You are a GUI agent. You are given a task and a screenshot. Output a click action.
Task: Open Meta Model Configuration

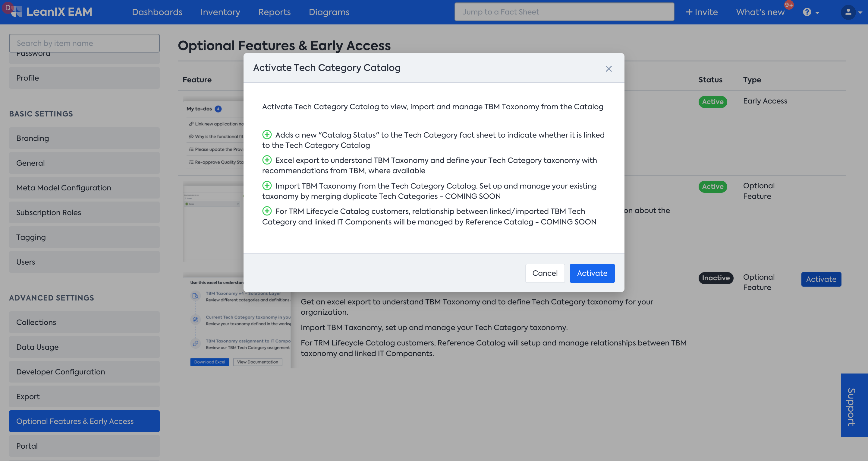(84, 187)
